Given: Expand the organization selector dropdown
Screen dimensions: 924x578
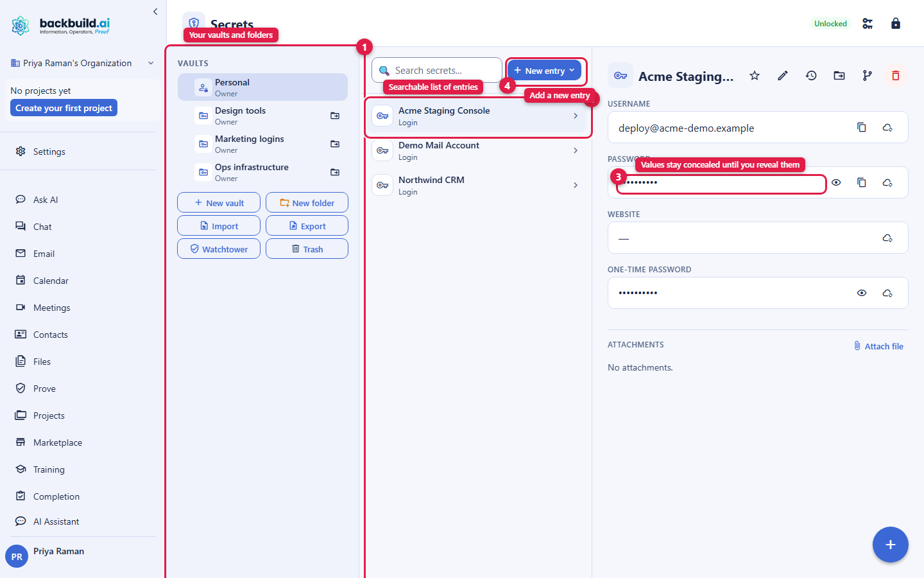Looking at the screenshot, I should 83,63.
